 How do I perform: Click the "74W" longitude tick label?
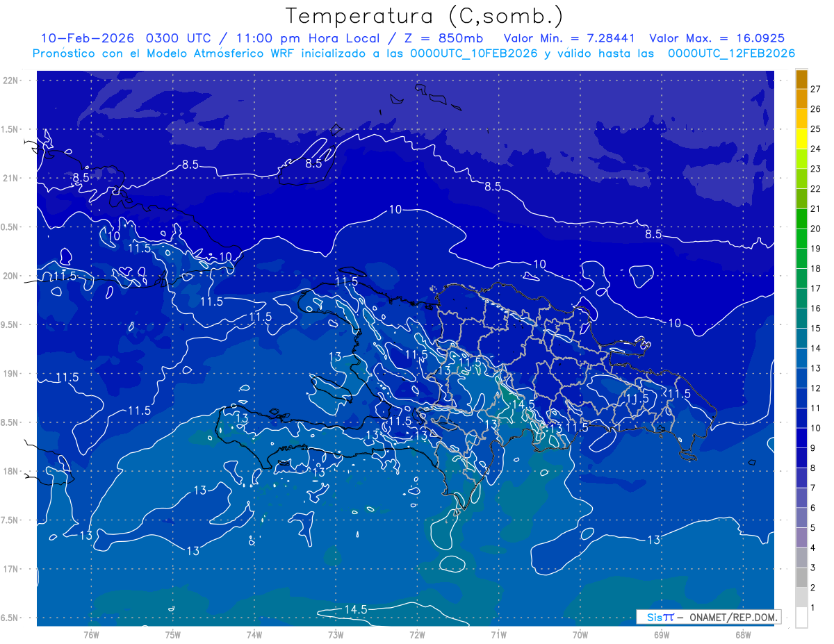coord(254,634)
